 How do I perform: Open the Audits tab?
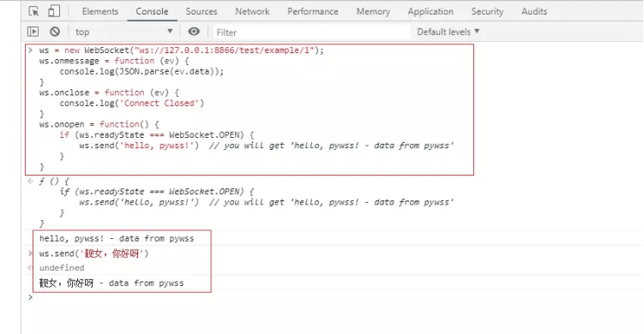534,11
